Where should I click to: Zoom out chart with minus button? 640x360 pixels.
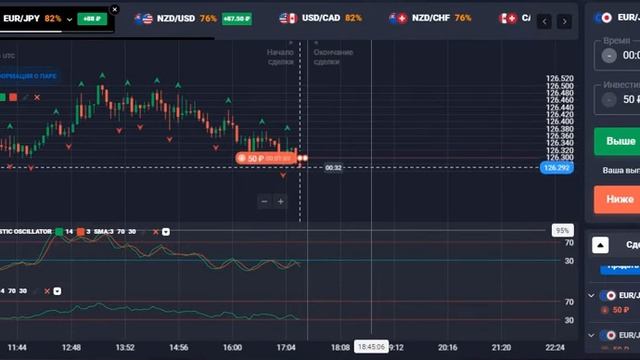tap(264, 201)
